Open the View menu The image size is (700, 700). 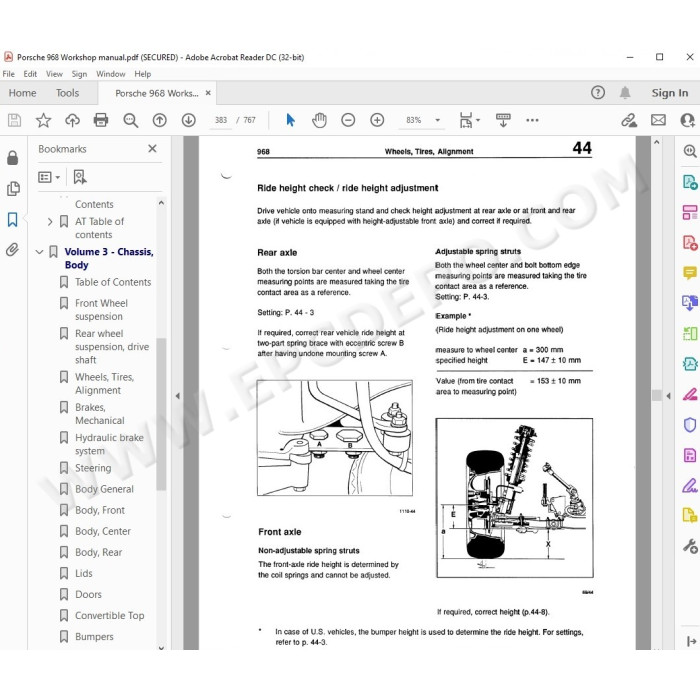click(54, 74)
